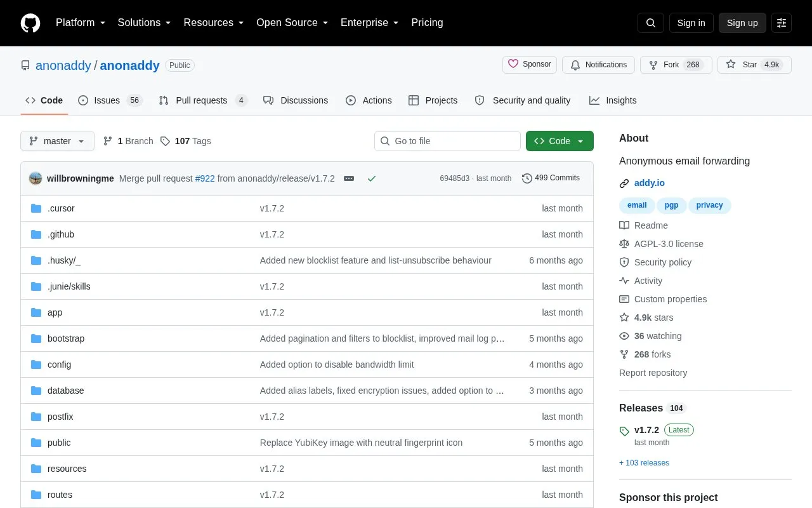Click the Sign in link
The height and width of the screenshot is (508, 812).
point(691,23)
